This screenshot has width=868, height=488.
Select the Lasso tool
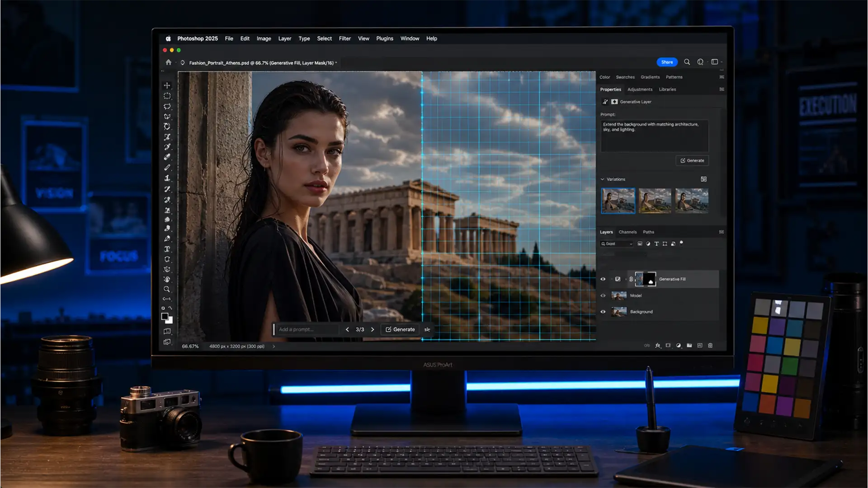(x=167, y=106)
